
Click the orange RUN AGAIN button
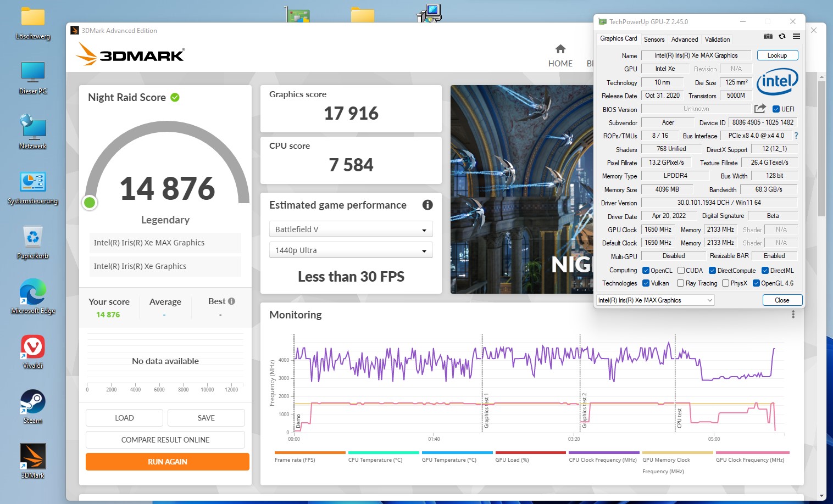[x=168, y=462]
